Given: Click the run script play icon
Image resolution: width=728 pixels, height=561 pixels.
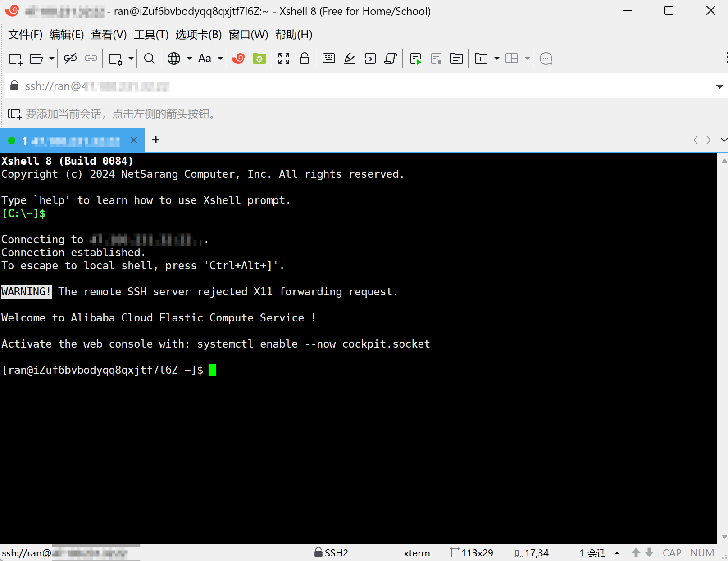Looking at the screenshot, I should (x=415, y=59).
